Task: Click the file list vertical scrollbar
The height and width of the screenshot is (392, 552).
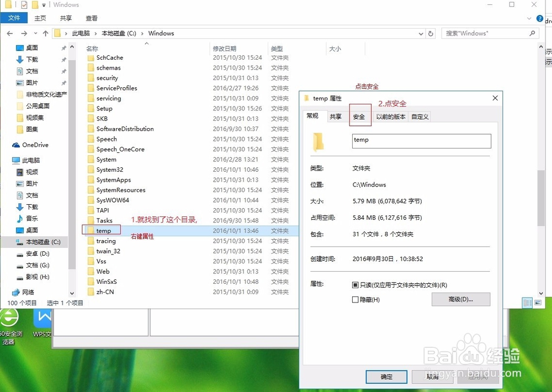Action: [x=541, y=198]
